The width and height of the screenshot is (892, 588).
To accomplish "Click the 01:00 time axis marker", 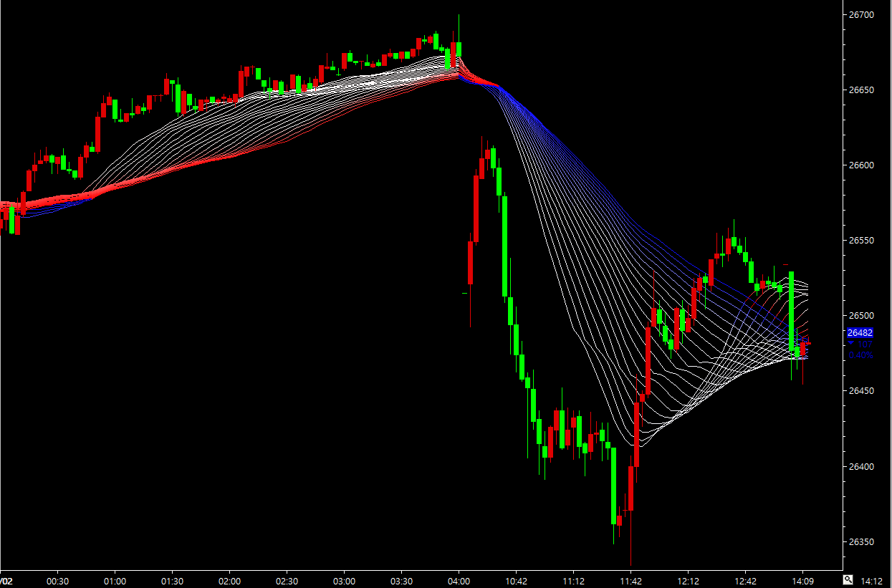I will pos(115,580).
